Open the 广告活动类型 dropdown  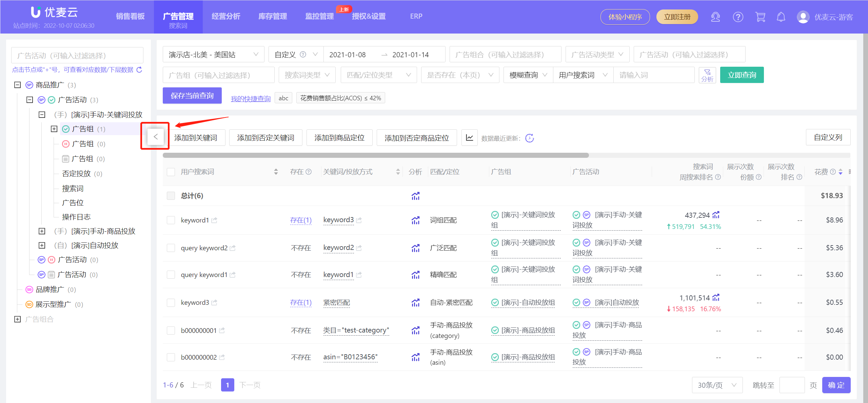(x=597, y=55)
